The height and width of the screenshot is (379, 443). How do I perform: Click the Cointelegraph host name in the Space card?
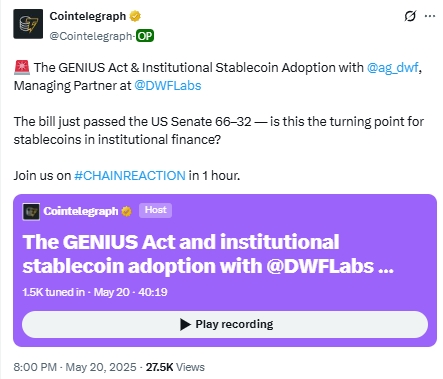pos(81,211)
